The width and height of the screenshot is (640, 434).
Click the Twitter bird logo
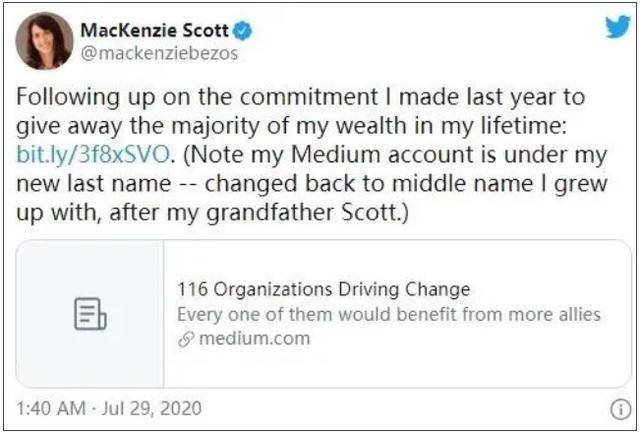(x=618, y=27)
